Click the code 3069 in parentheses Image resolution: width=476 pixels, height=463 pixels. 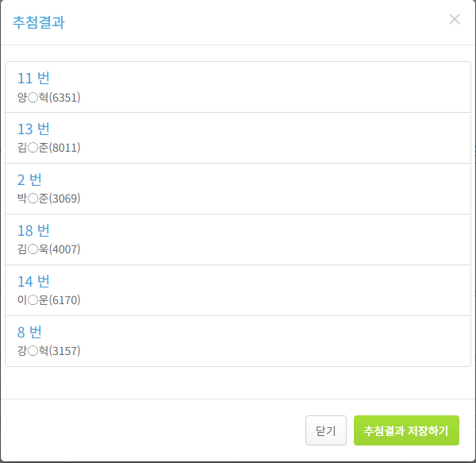pyautogui.click(x=65, y=199)
